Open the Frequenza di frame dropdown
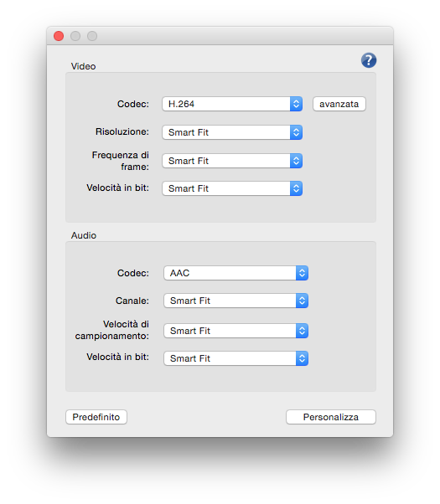The height and width of the screenshot is (504, 440). (232, 161)
